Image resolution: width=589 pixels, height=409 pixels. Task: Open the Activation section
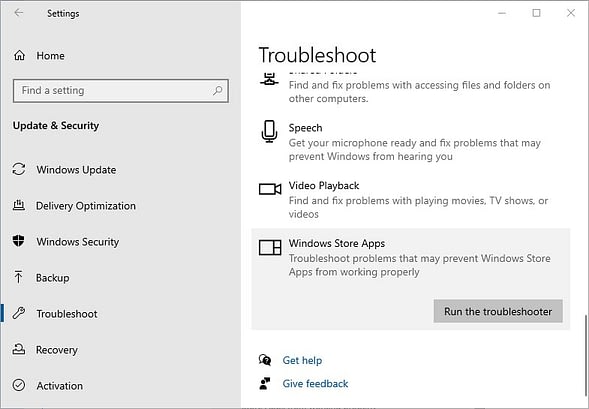[x=59, y=386]
